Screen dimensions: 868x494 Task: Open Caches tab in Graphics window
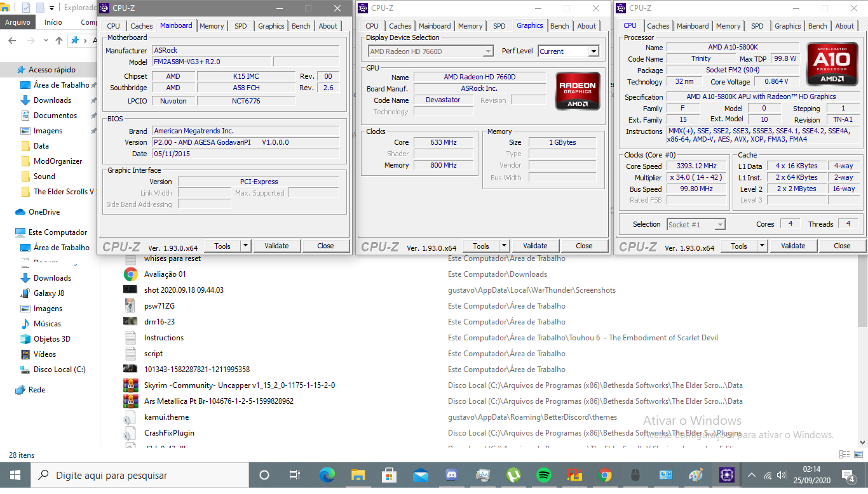pyautogui.click(x=400, y=26)
